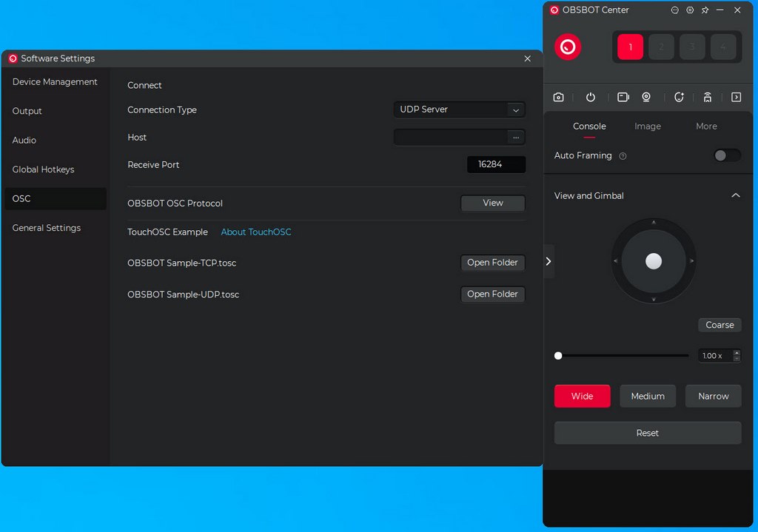Click the Host browse ellipsis button
The image size is (758, 532).
[516, 137]
